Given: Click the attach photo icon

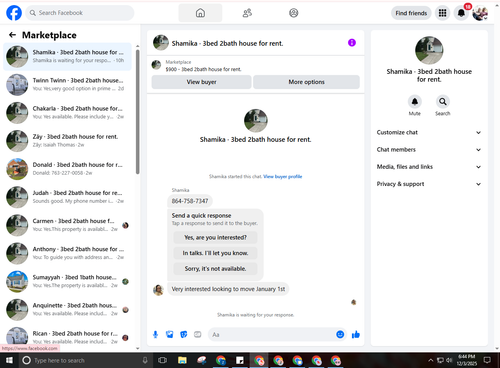Looking at the screenshot, I should coord(170,334).
